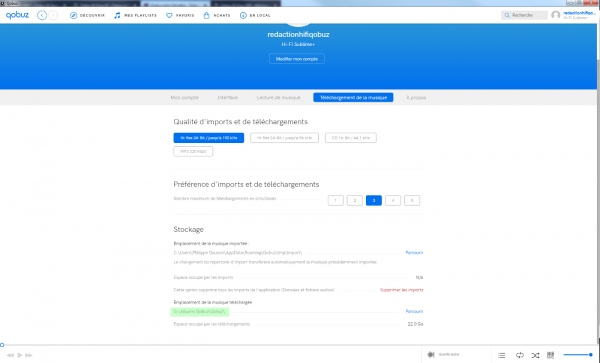This screenshot has height=363, width=600.
Task: Click the Achats shopping bag icon
Action: [x=207, y=15]
